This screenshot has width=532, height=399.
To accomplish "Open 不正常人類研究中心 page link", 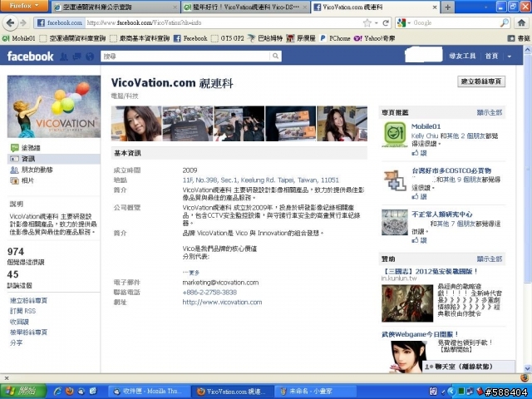I will (x=441, y=214).
